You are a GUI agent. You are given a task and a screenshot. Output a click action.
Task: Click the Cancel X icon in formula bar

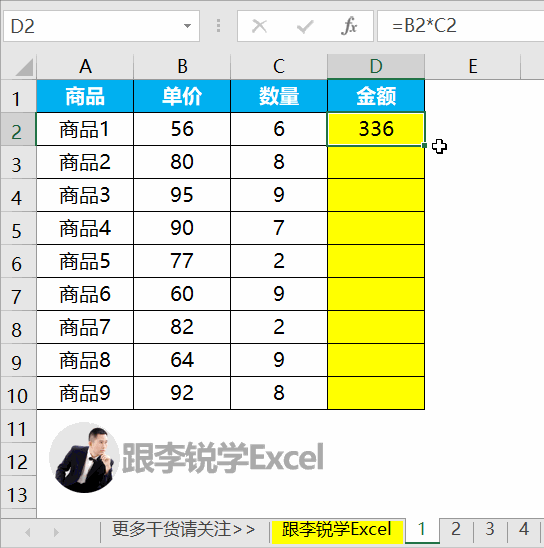259,26
